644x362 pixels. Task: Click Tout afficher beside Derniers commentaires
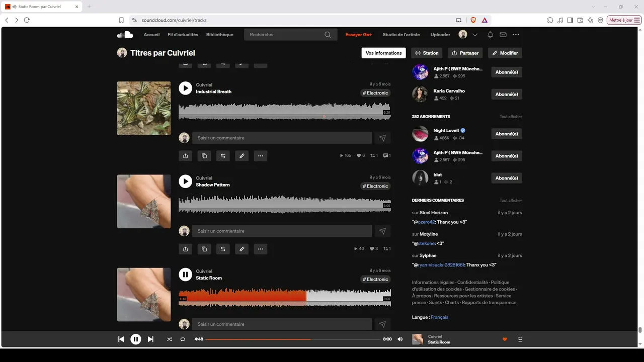coord(511,201)
